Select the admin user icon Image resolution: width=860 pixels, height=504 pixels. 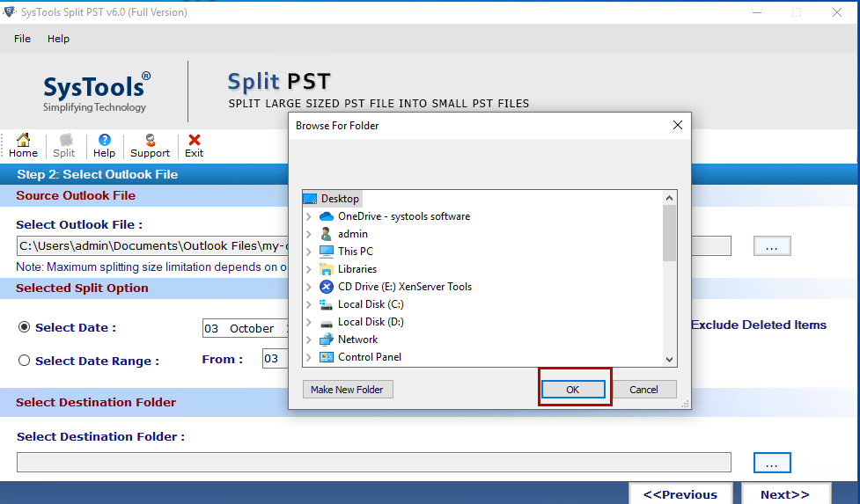(327, 234)
